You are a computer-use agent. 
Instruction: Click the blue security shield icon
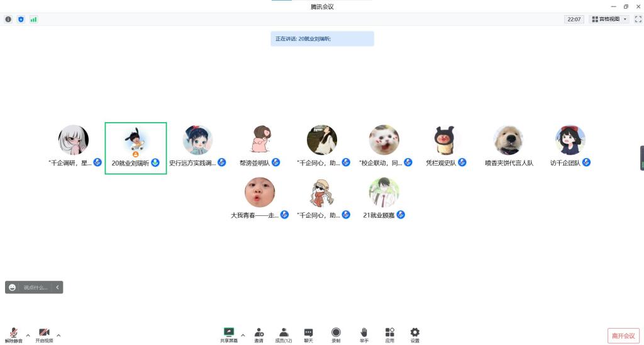tap(21, 20)
